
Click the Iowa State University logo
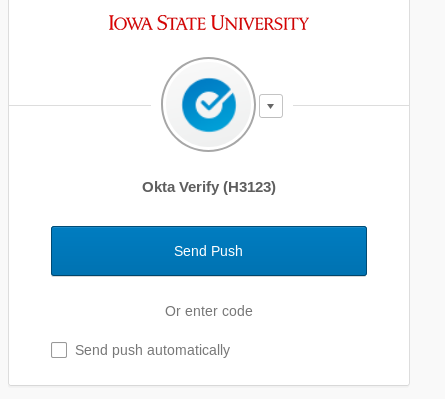coord(209,23)
